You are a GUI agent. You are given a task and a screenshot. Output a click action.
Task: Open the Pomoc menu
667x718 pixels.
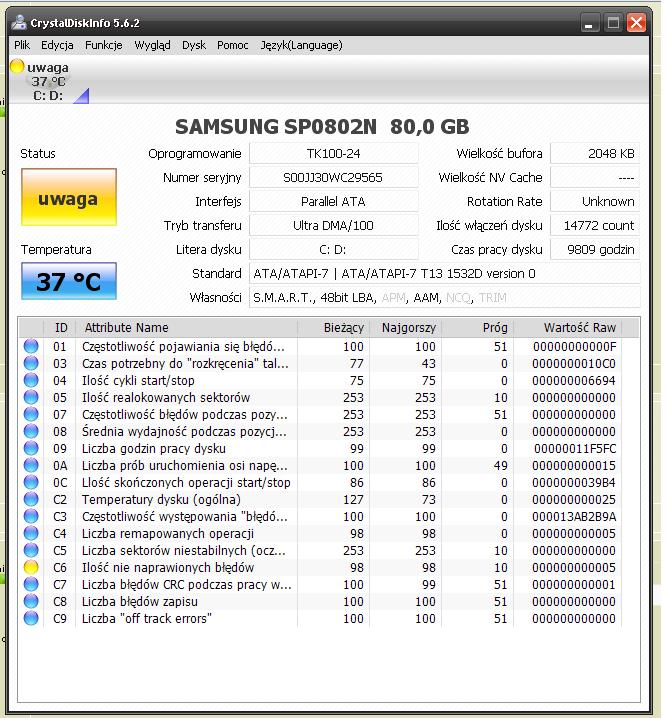coord(233,45)
